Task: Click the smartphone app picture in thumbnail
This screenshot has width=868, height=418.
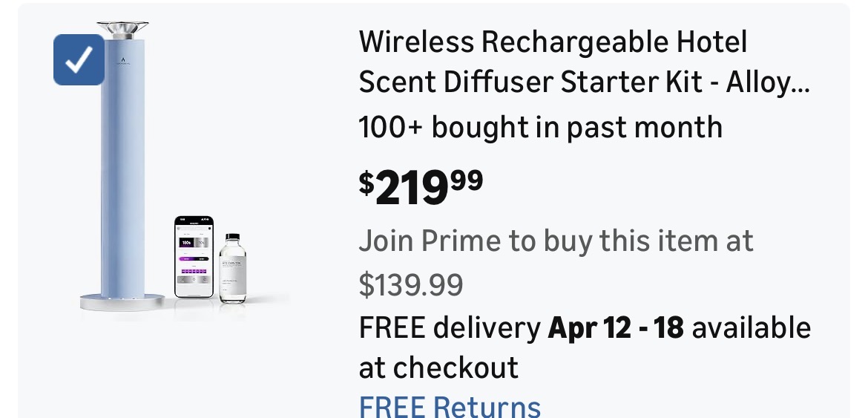Action: 194,257
